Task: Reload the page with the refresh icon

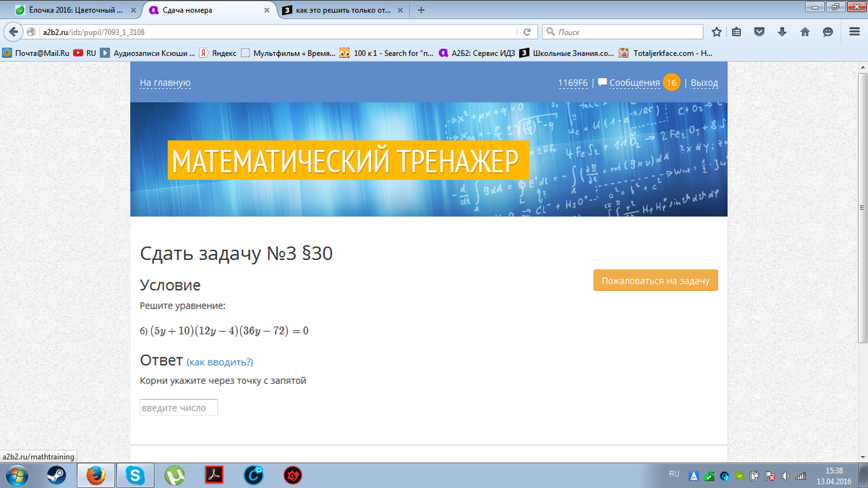Action: (x=527, y=32)
